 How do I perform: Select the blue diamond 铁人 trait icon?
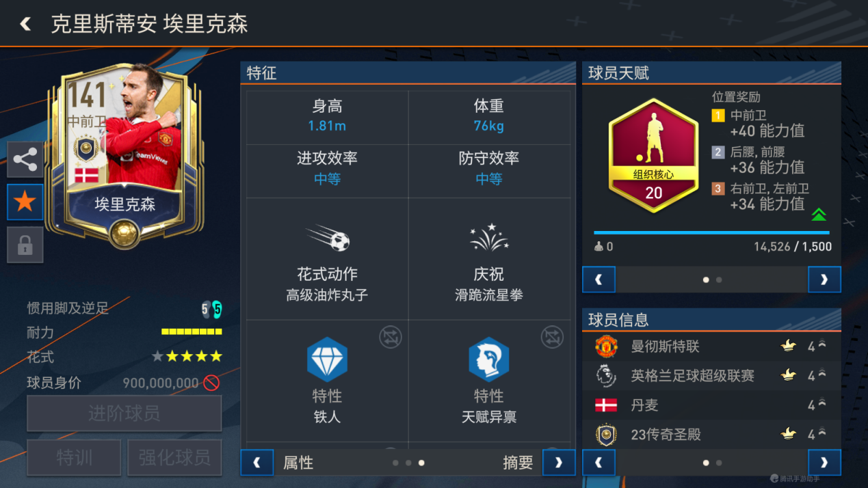(327, 360)
